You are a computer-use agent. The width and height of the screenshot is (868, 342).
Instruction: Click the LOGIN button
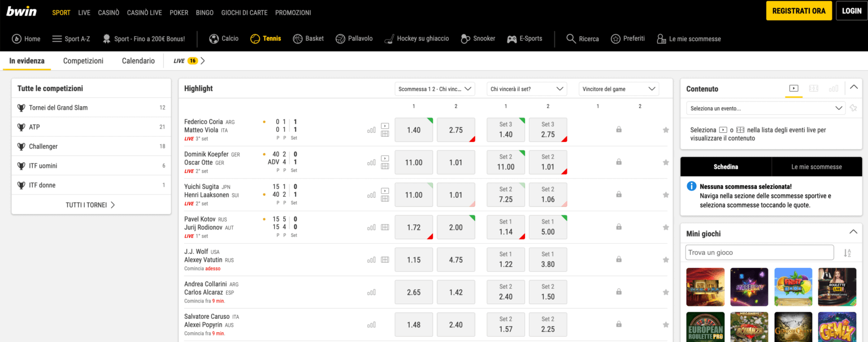pos(852,11)
